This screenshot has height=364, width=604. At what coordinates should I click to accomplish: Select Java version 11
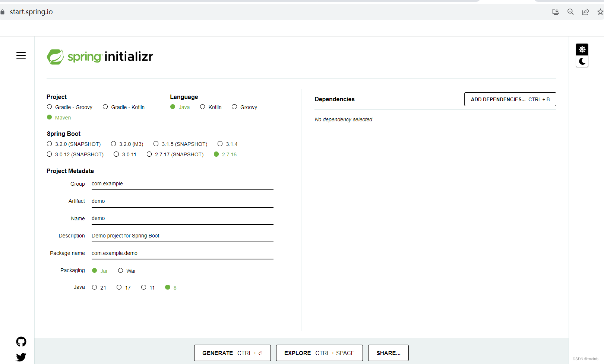[148, 288]
